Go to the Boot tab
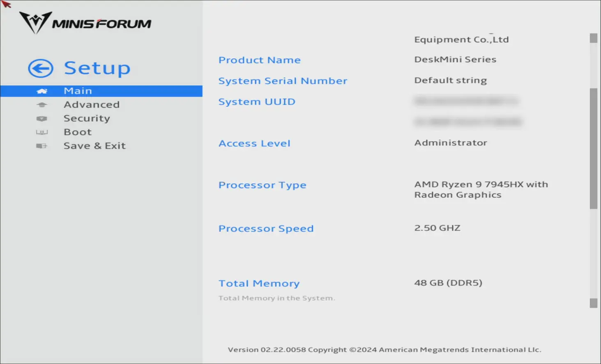 coord(78,132)
